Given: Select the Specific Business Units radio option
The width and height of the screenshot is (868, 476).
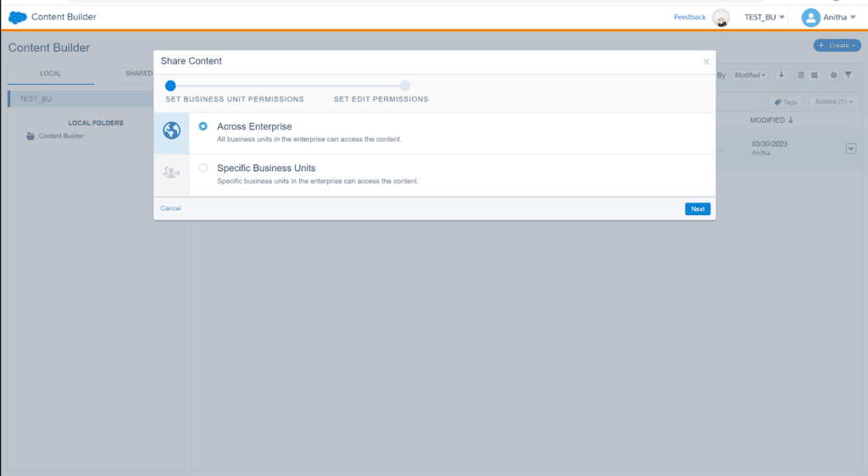Looking at the screenshot, I should [203, 168].
